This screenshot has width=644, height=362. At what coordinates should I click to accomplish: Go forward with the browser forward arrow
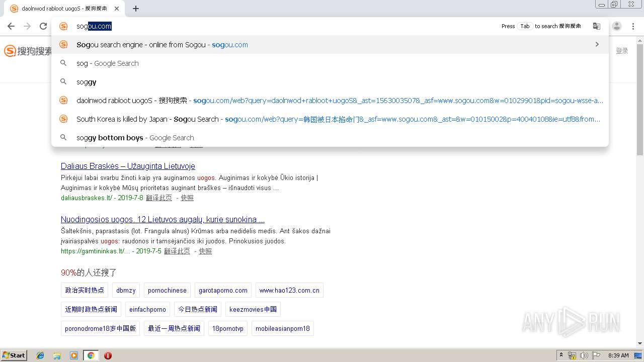tap(27, 26)
